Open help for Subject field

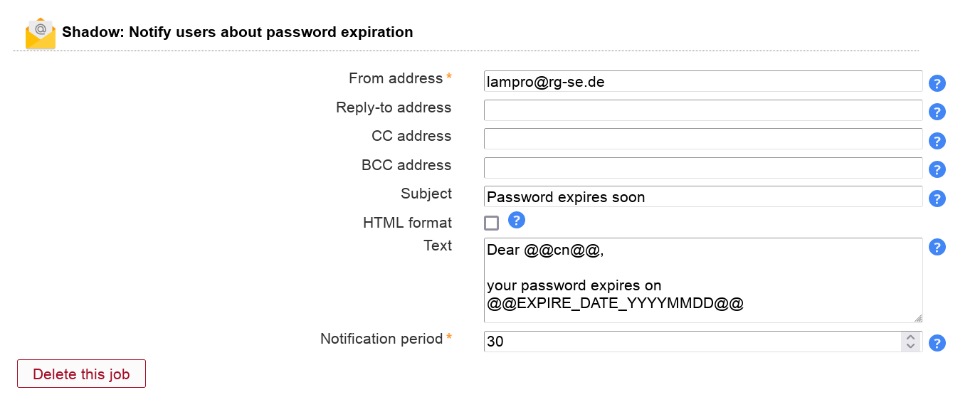click(x=937, y=199)
